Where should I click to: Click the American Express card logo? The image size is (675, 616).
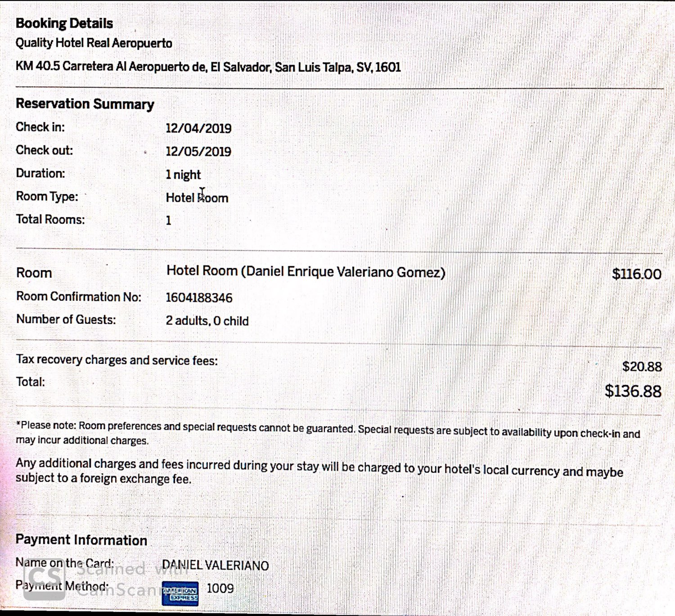180,593
